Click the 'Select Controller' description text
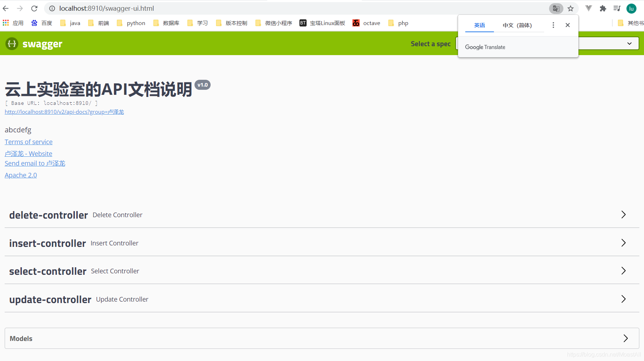The image size is (644, 361). (x=115, y=271)
